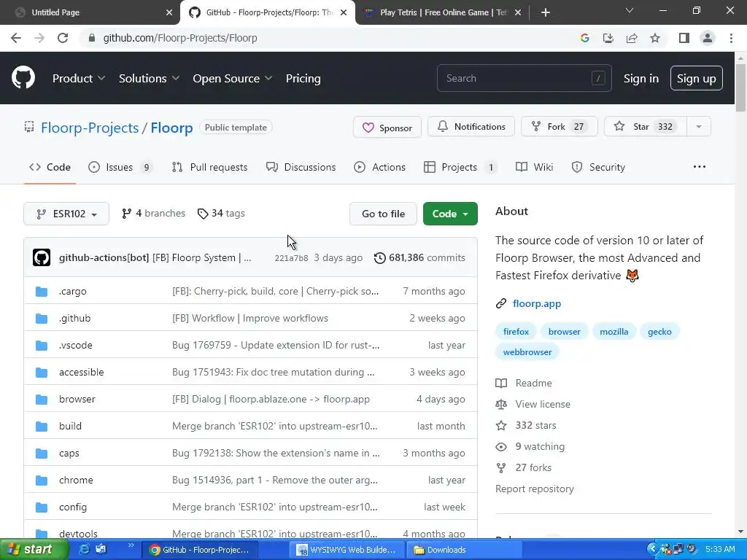Click the Google icon in address bar
This screenshot has height=560, width=747.
(585, 38)
